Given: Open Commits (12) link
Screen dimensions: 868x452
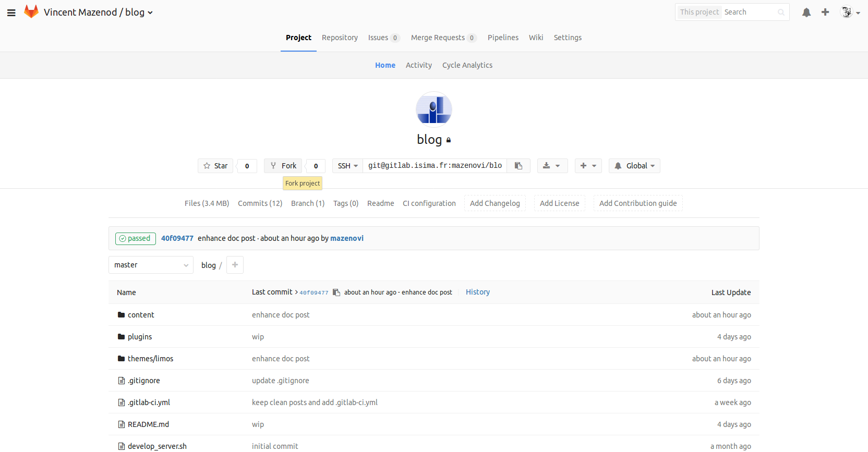Looking at the screenshot, I should tap(260, 203).
